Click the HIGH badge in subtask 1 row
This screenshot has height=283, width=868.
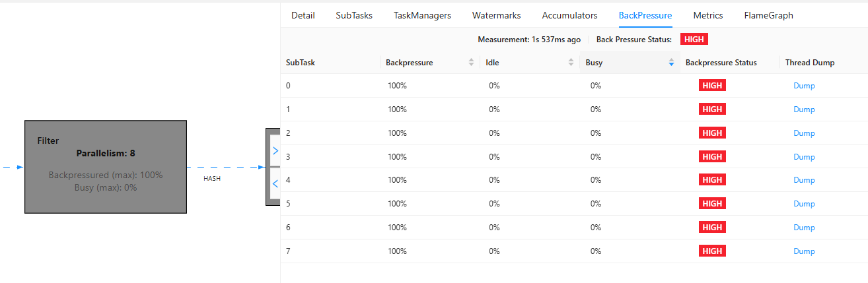(712, 110)
